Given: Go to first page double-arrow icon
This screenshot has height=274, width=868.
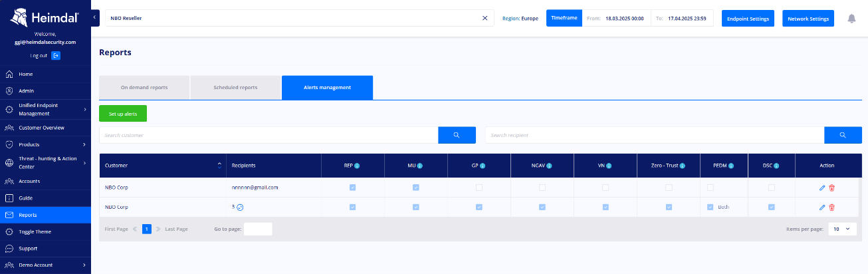Looking at the screenshot, I should [x=135, y=229].
